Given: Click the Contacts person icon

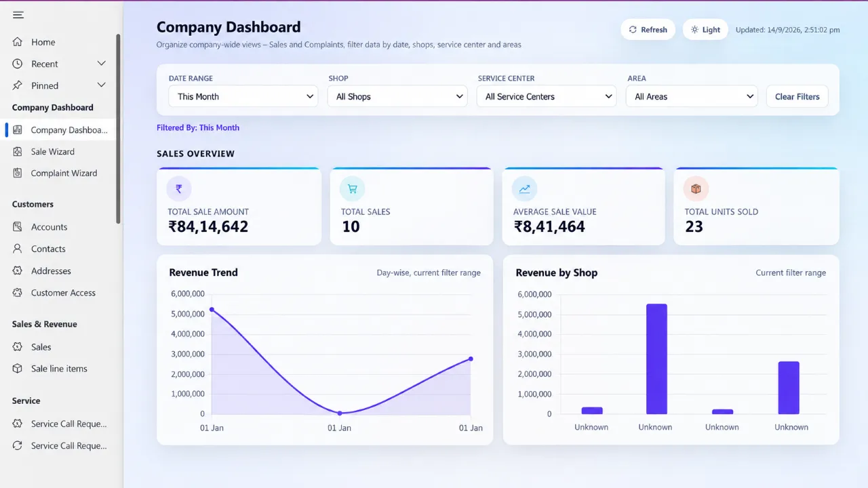Looking at the screenshot, I should 18,249.
